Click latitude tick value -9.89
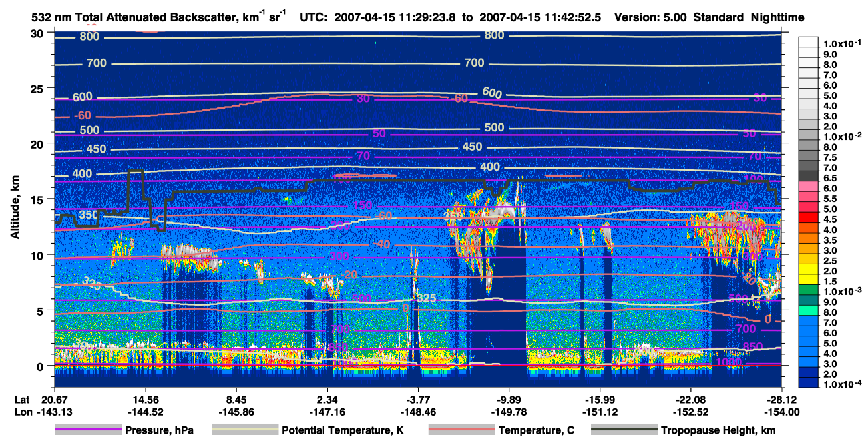Screen dimensions: 868x445 click(x=510, y=399)
